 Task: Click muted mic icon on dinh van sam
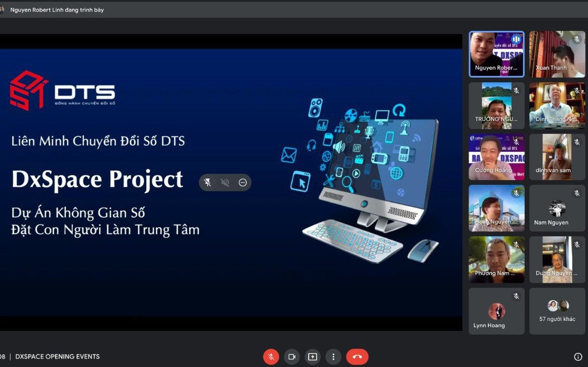[x=577, y=141]
